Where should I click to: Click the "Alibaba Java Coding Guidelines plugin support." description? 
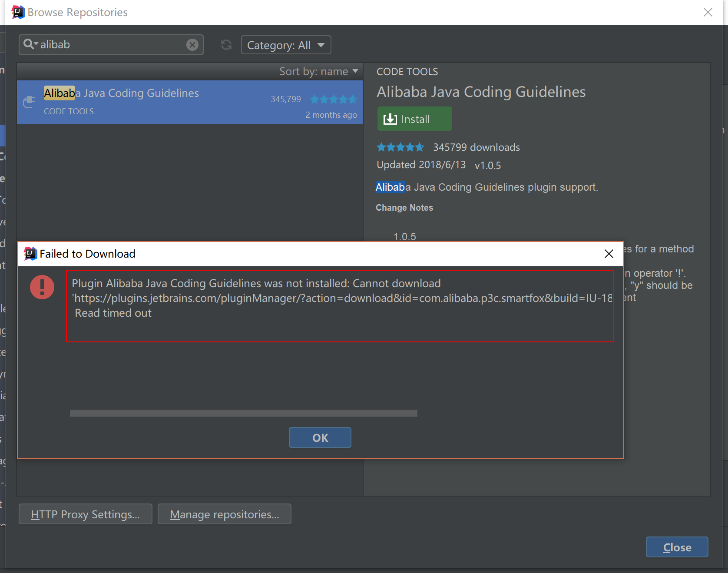pyautogui.click(x=487, y=187)
